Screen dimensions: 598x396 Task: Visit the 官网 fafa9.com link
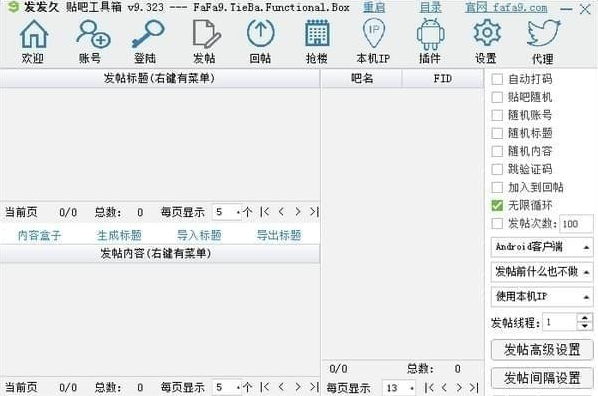click(x=506, y=7)
